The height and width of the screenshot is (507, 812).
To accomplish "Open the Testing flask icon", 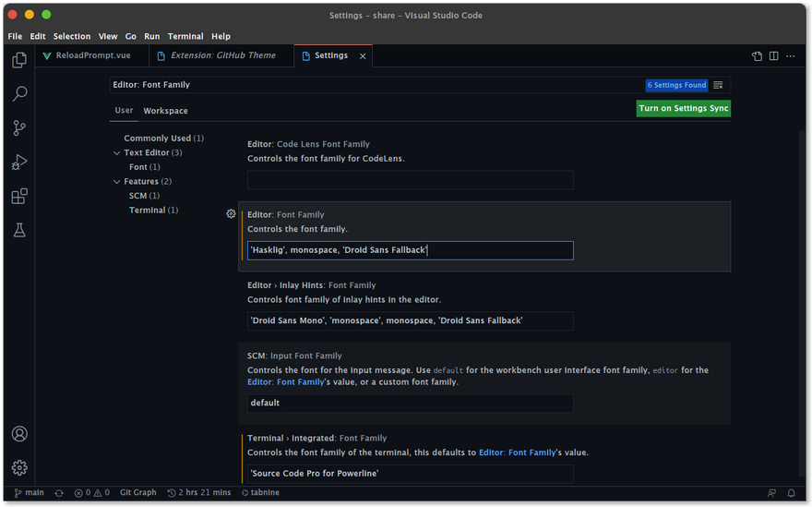I will (19, 230).
